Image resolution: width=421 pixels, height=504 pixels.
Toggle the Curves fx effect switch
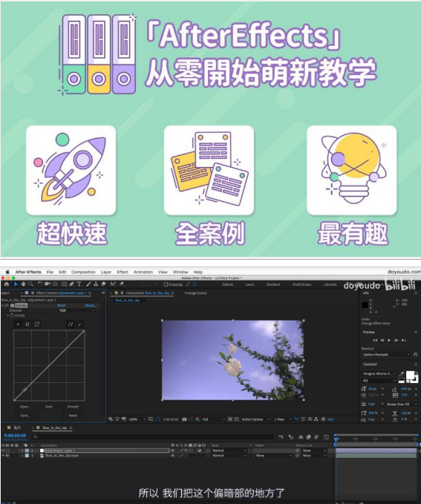point(7,305)
